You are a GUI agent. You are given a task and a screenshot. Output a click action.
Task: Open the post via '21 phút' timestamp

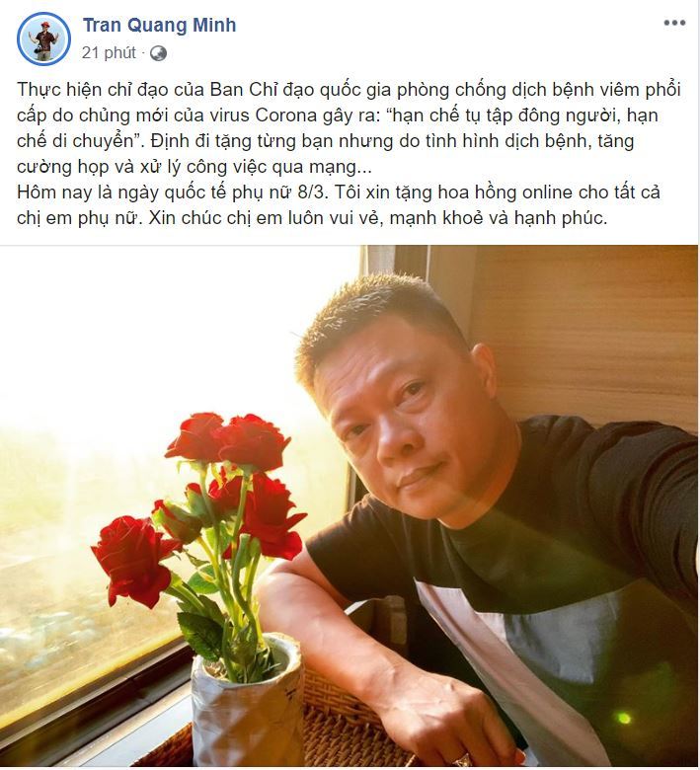109,53
